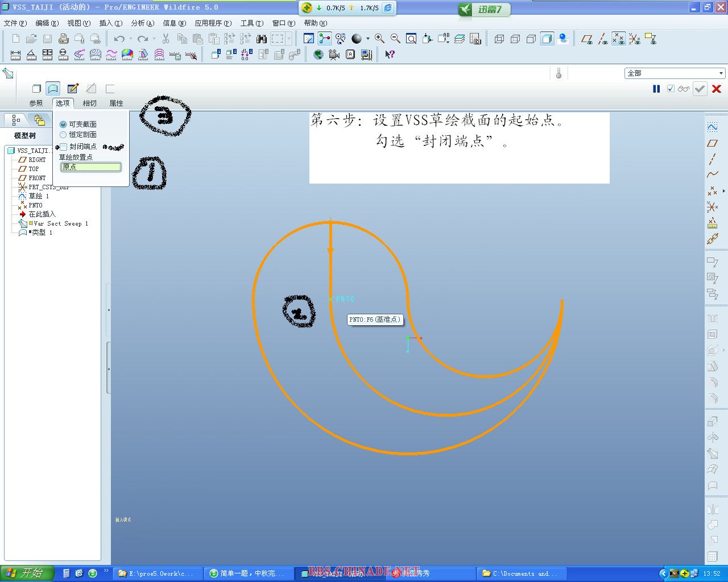Screen dimensions: 728x582
Task: Open the sketch section pencil icon
Action: click(73, 89)
